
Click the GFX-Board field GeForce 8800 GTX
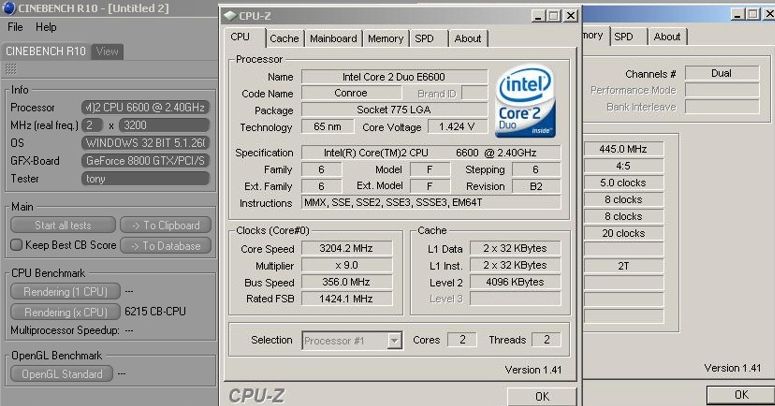tap(145, 161)
